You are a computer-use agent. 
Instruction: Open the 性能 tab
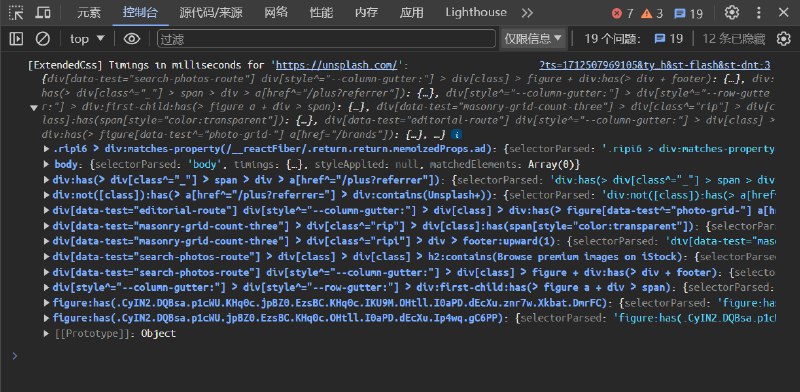[321, 13]
